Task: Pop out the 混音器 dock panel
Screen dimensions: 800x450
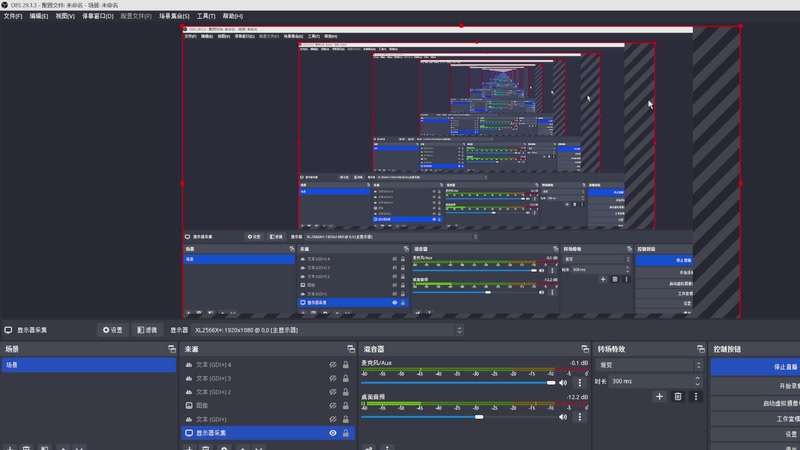Action: pyautogui.click(x=585, y=349)
